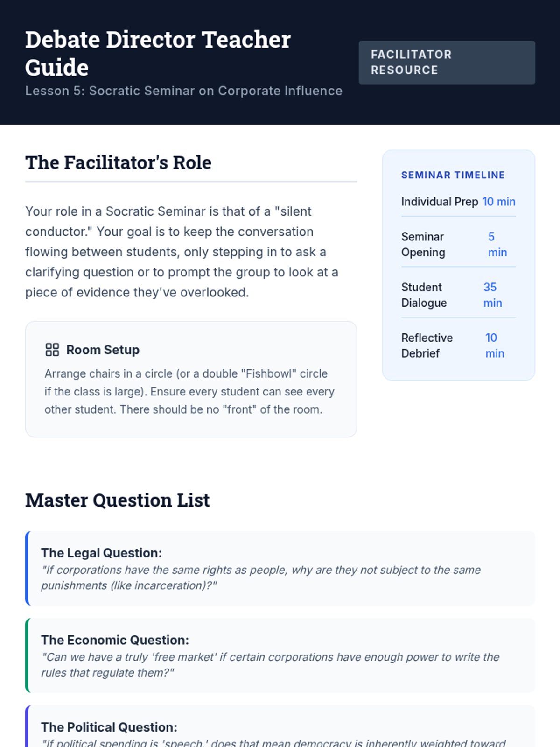Screen dimensions: 560x747
Task: Click the Room Setup grid icon
Action: pos(52,350)
